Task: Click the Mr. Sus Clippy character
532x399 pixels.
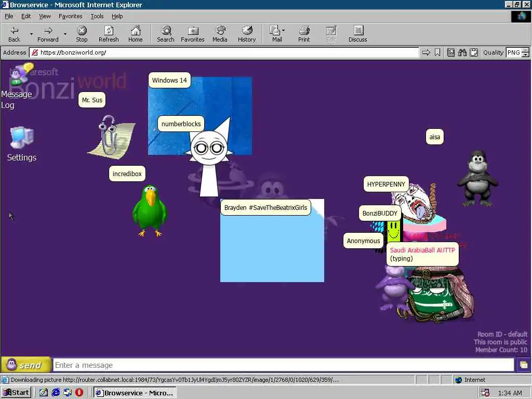Action: tap(112, 137)
